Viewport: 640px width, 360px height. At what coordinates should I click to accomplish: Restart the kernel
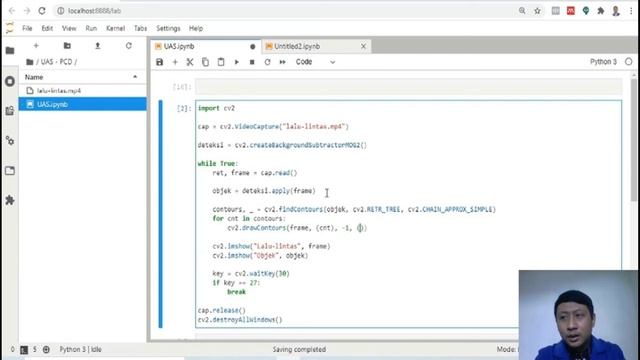(267, 62)
